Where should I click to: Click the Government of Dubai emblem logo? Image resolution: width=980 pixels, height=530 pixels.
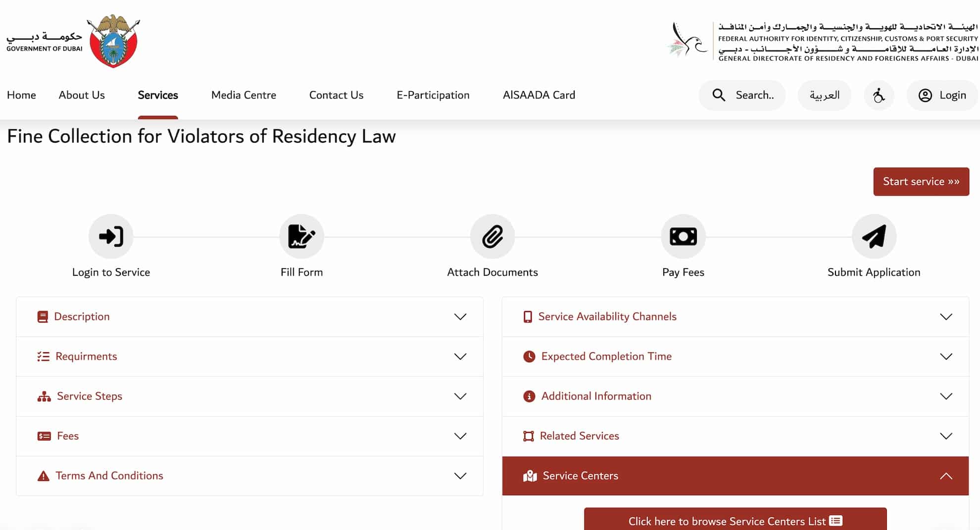click(x=113, y=42)
